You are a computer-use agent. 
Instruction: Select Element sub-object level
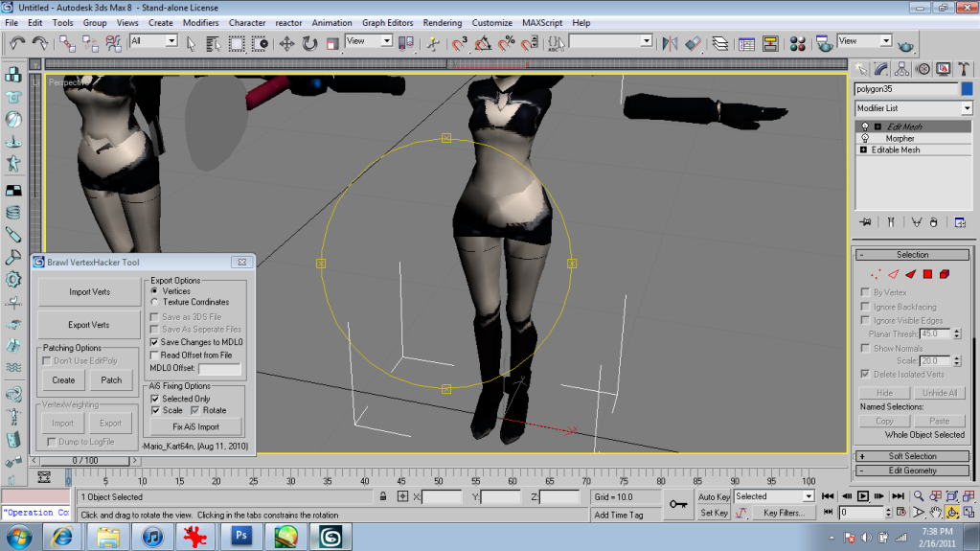pos(945,274)
